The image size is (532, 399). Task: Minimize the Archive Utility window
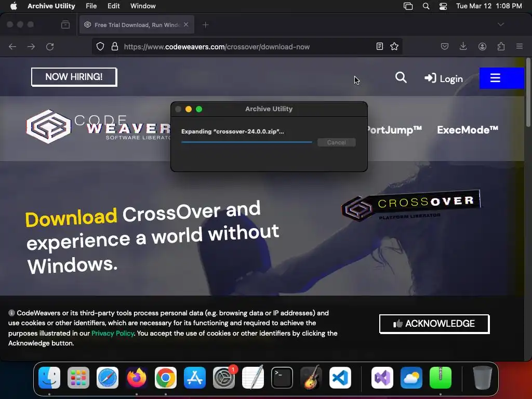coord(189,109)
